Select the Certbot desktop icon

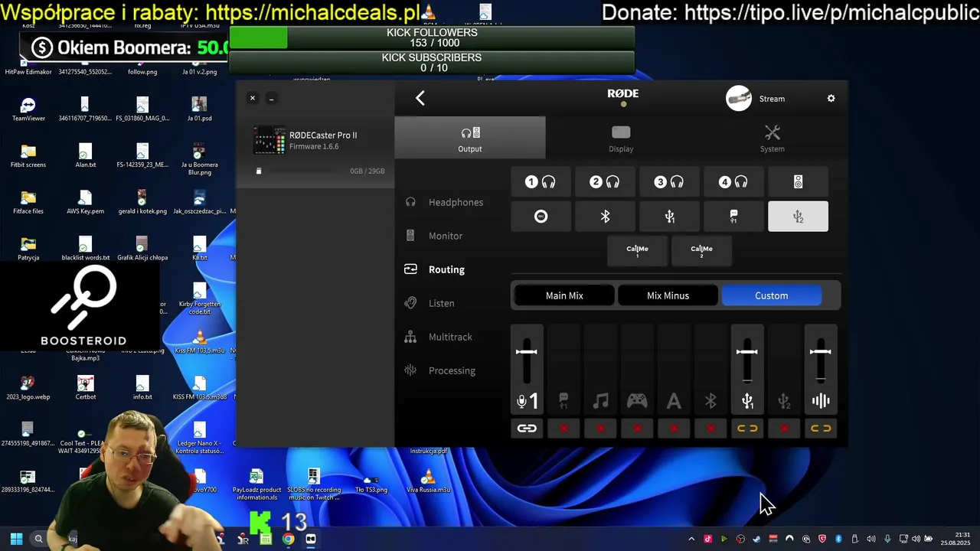pos(86,388)
